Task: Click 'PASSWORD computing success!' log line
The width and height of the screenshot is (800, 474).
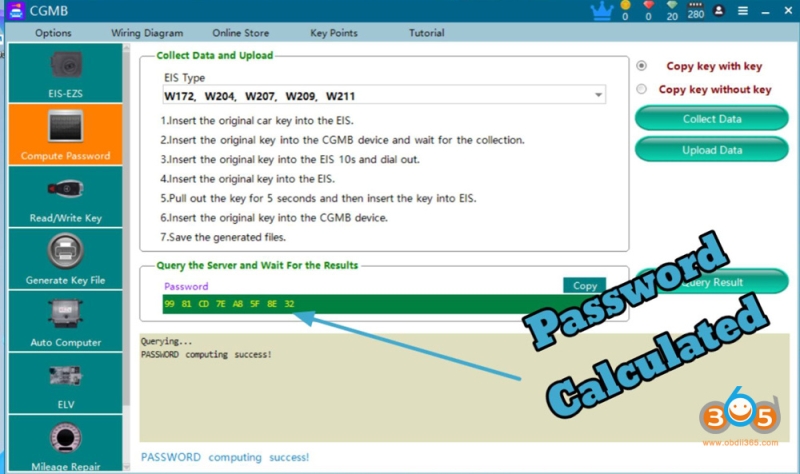Action: click(206, 354)
